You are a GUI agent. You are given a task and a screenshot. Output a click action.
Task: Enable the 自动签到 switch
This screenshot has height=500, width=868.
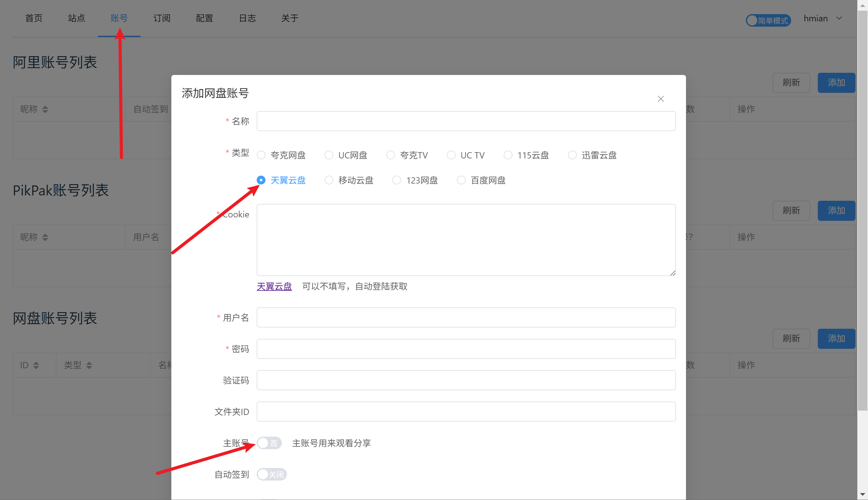(x=271, y=475)
